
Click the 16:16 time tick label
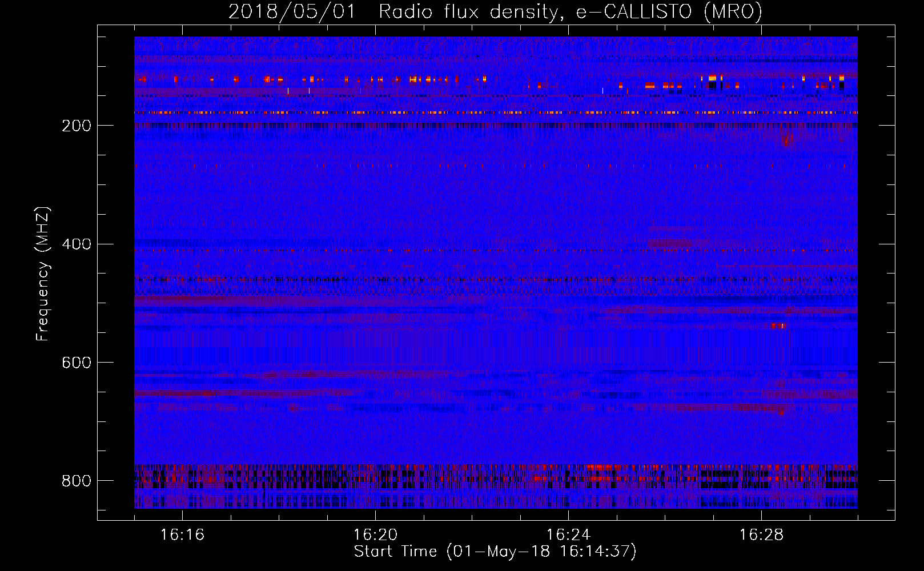click(x=182, y=535)
